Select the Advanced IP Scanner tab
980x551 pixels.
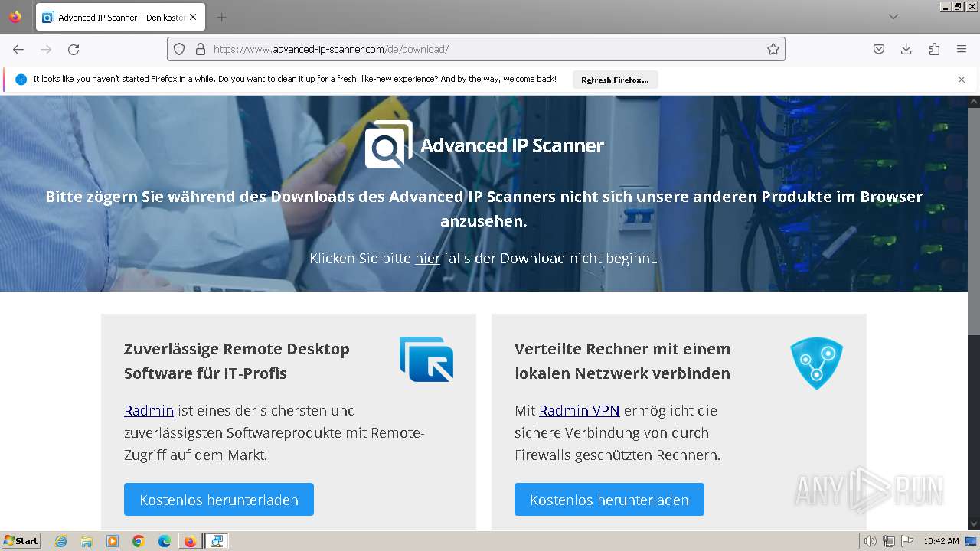point(120,17)
